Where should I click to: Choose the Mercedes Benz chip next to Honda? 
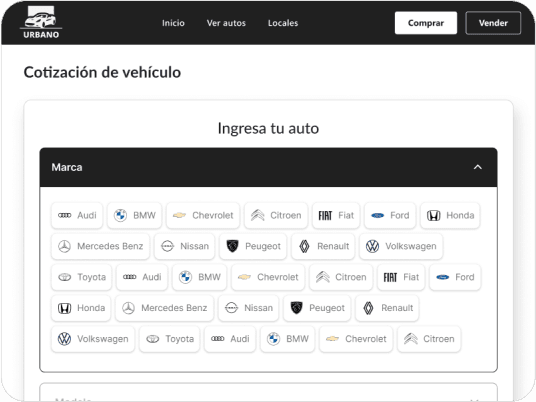point(164,308)
